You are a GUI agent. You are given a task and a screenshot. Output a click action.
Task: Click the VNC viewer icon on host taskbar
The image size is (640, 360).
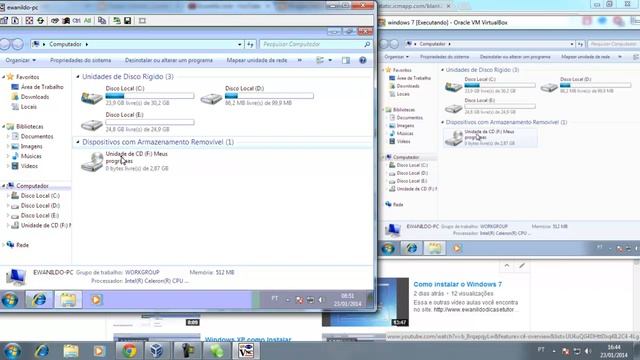246,351
